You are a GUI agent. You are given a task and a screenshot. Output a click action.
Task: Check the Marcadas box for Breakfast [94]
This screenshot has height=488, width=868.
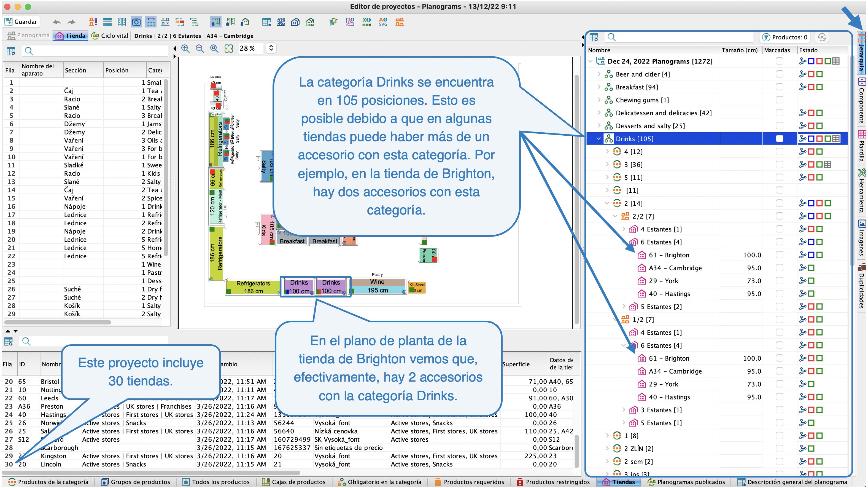point(779,87)
